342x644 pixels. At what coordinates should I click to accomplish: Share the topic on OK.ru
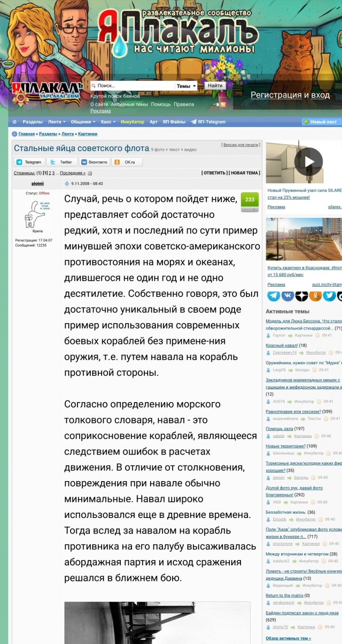tap(128, 162)
